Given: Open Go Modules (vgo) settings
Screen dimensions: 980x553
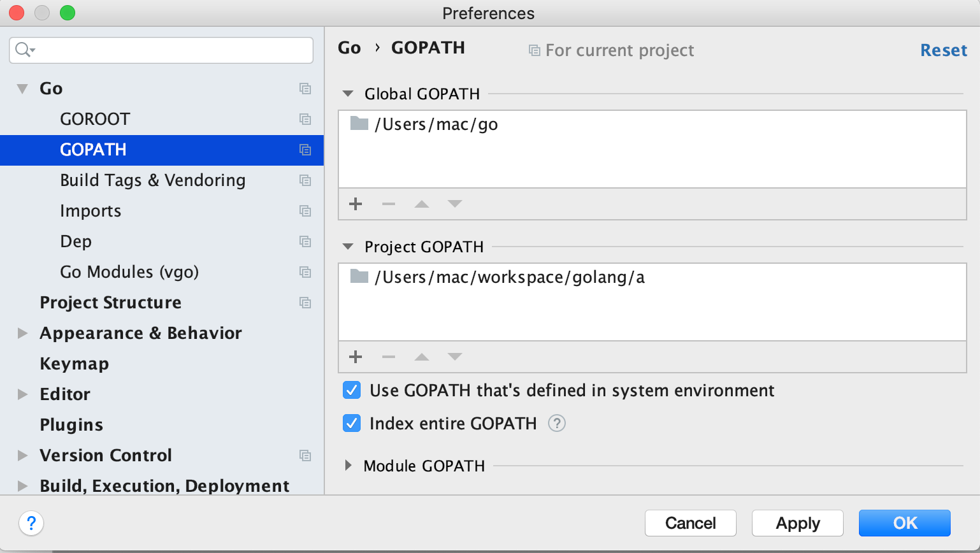Looking at the screenshot, I should coord(129,272).
